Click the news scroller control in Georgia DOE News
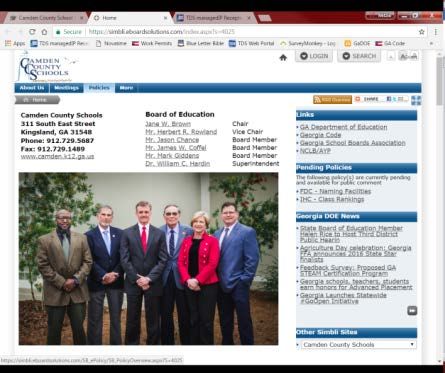 coord(412,311)
